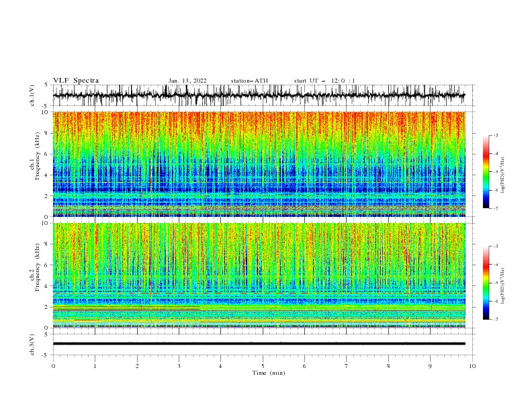Click time axis tick label '5'
Viewport: 532px width, 411px height.
pyautogui.click(x=263, y=366)
